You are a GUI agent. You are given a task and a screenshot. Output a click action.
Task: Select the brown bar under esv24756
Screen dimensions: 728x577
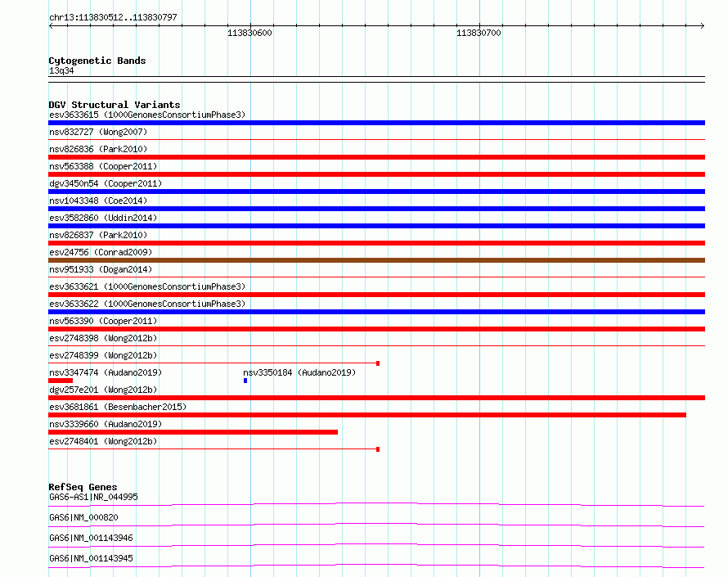coord(376,260)
